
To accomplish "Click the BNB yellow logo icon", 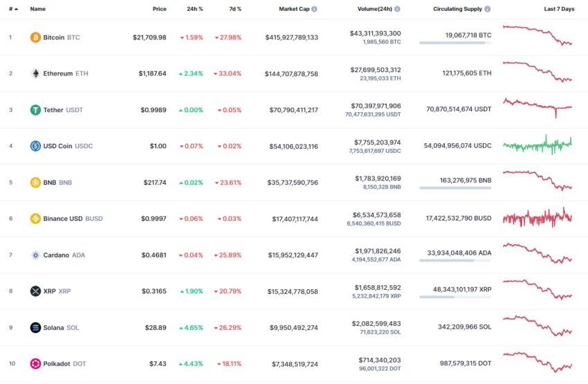I will pos(35,183).
